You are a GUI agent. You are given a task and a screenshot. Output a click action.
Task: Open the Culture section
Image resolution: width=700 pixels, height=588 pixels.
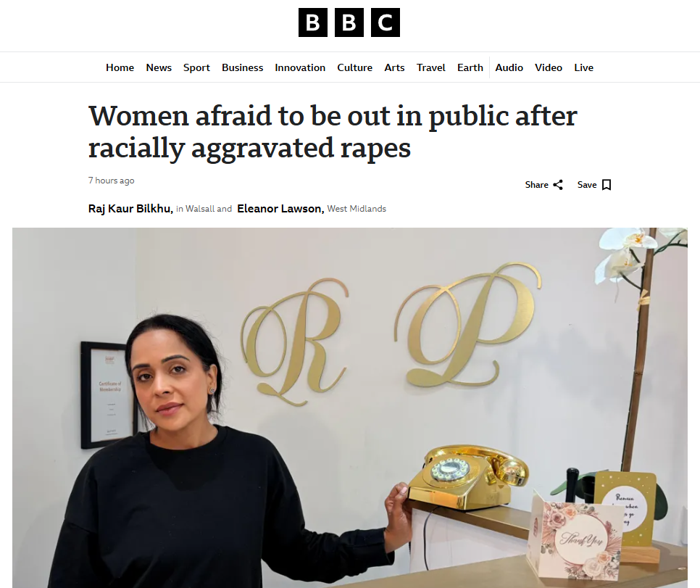click(354, 67)
